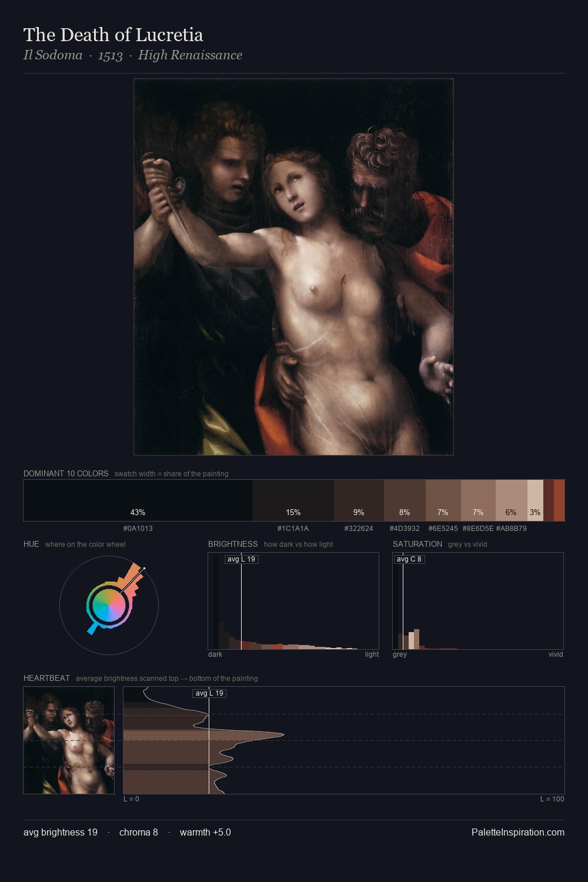Select the orange-red swatch at bar end
The image size is (588, 882).
[x=559, y=500]
